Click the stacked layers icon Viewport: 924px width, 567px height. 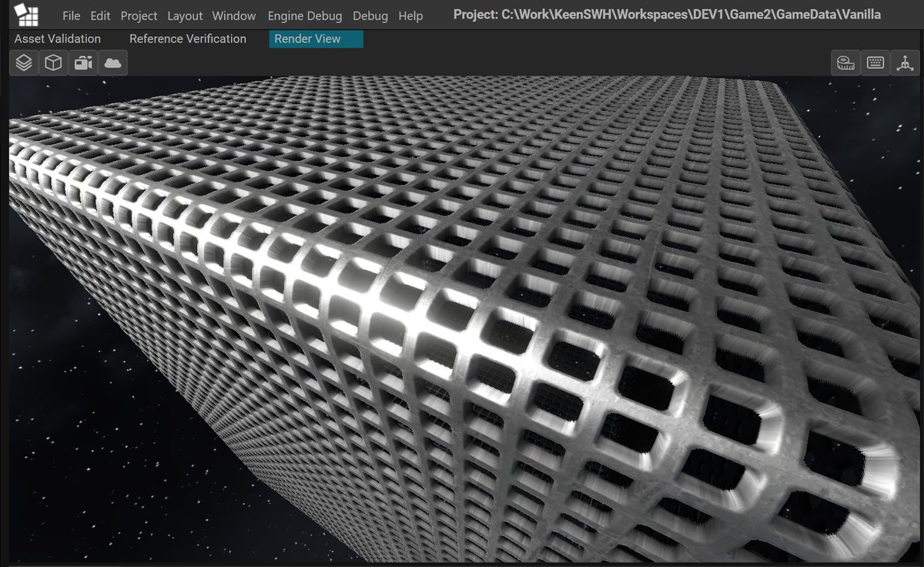24,63
